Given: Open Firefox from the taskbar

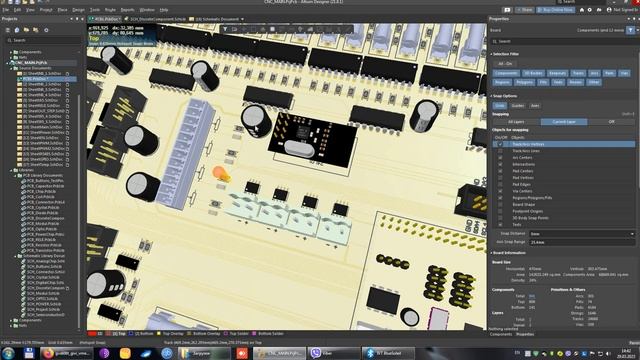Looking at the screenshot, I should click(66, 353).
